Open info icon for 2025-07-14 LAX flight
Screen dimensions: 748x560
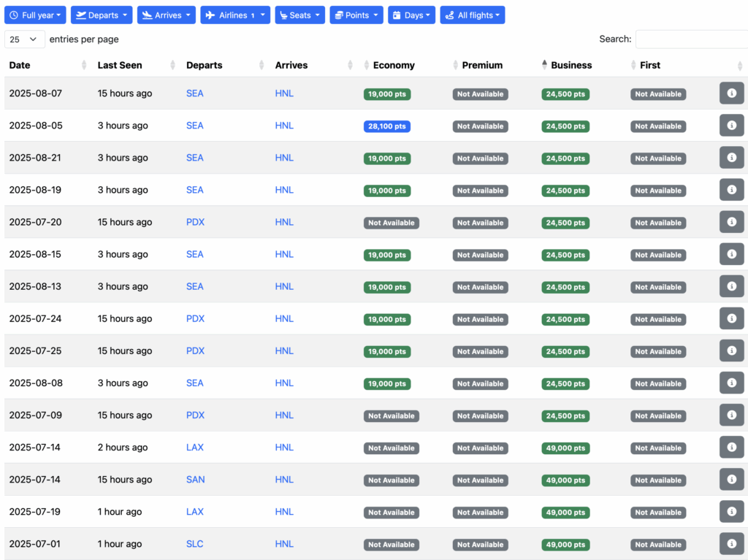tap(731, 447)
